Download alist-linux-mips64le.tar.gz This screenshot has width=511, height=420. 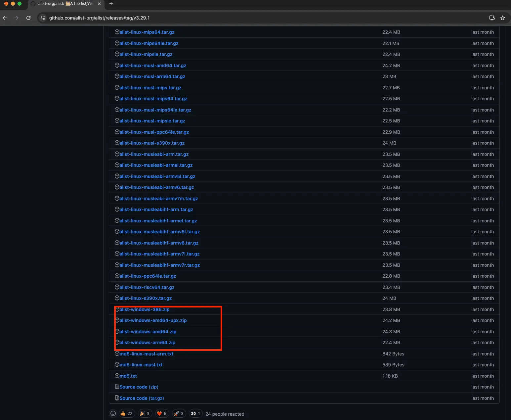[149, 43]
